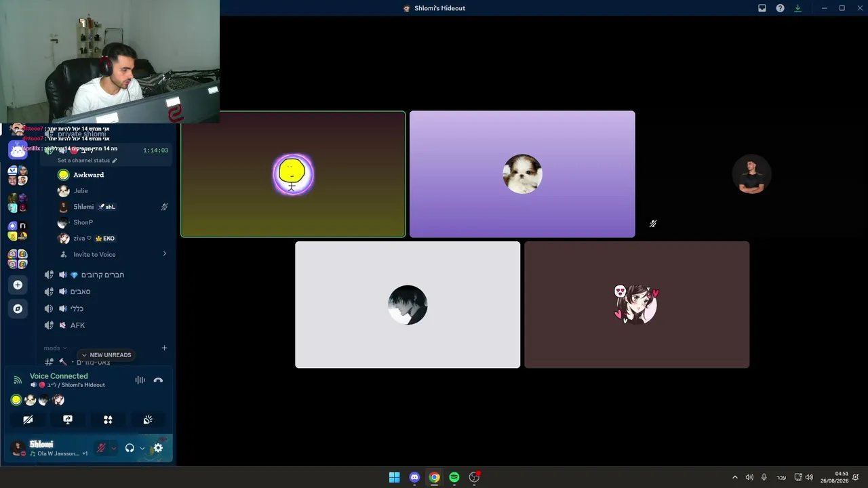Open the soundboard button

point(148,420)
